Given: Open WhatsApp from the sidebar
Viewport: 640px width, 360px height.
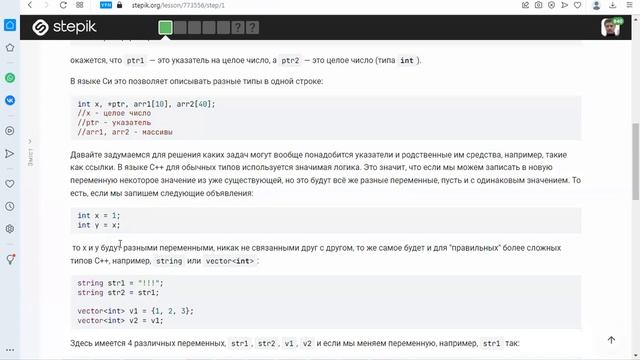Looking at the screenshot, I should click(10, 78).
